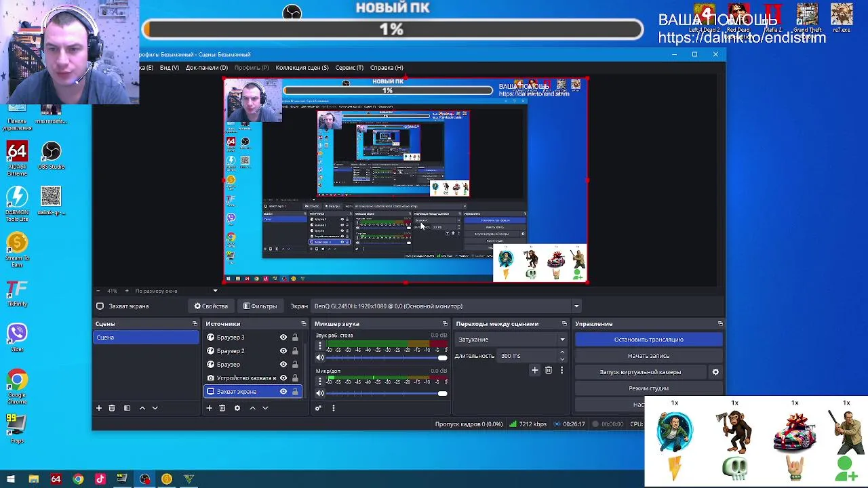Adjust Звук раб. стола volume slider
Image resolution: width=868 pixels, height=488 pixels.
pyautogui.click(x=386, y=358)
